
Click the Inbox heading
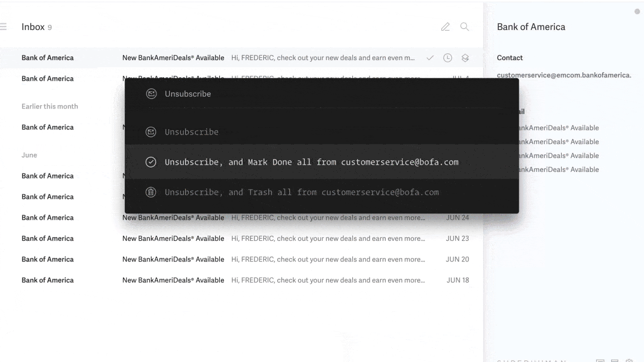click(x=33, y=27)
